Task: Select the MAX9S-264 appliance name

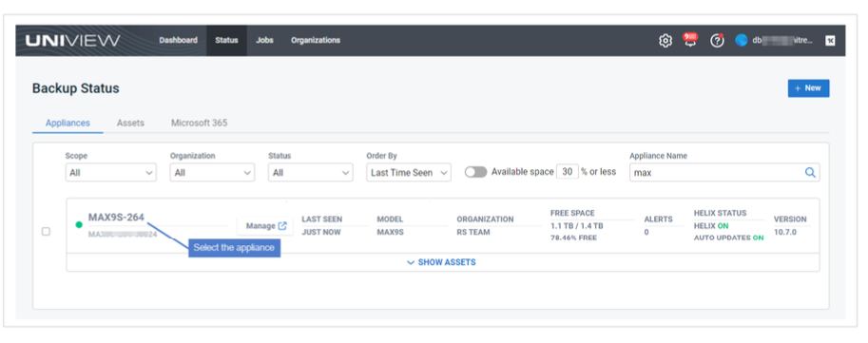Action: coord(116,218)
